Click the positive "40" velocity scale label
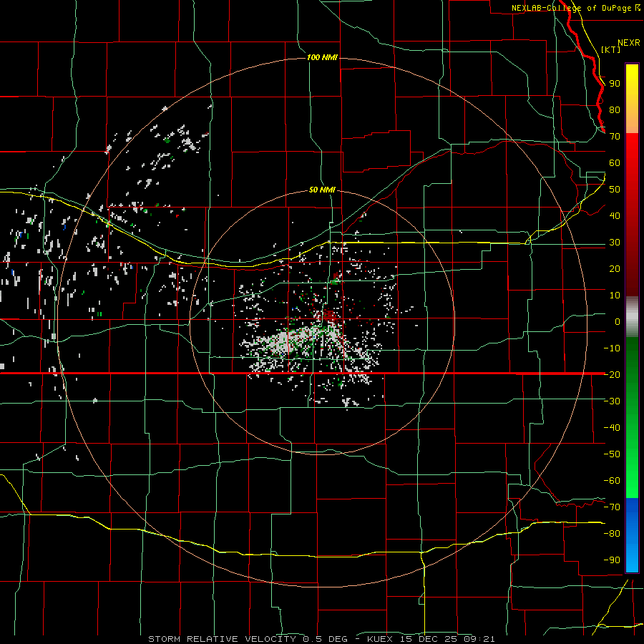This screenshot has width=644, height=644. [x=615, y=215]
